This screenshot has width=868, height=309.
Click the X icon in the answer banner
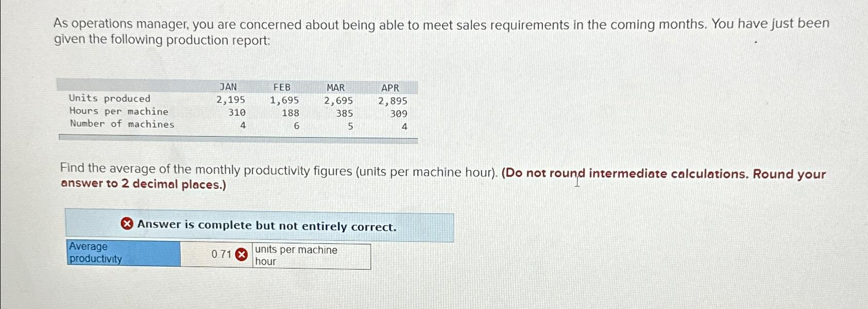pos(127,225)
